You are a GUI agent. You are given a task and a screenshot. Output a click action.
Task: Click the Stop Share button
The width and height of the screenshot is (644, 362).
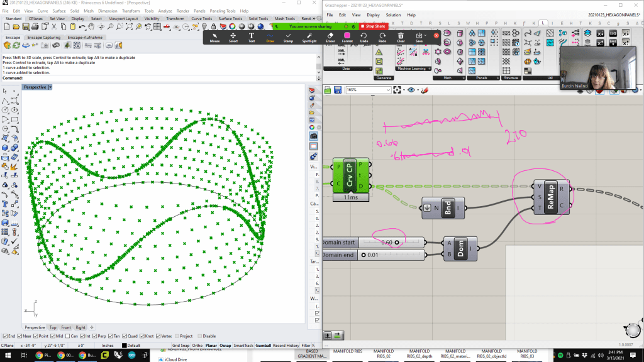point(375,26)
